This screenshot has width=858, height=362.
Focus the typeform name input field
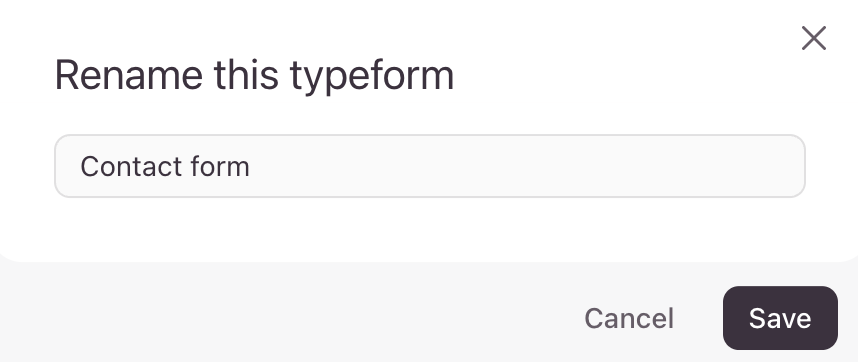430,166
